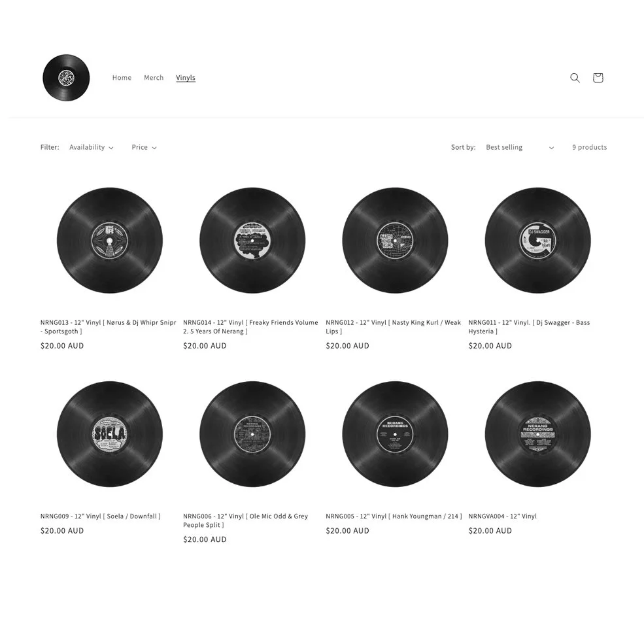Open NRNG014 Freaky Friends Volume 2 link
This screenshot has width=644, height=644.
pos(250,327)
